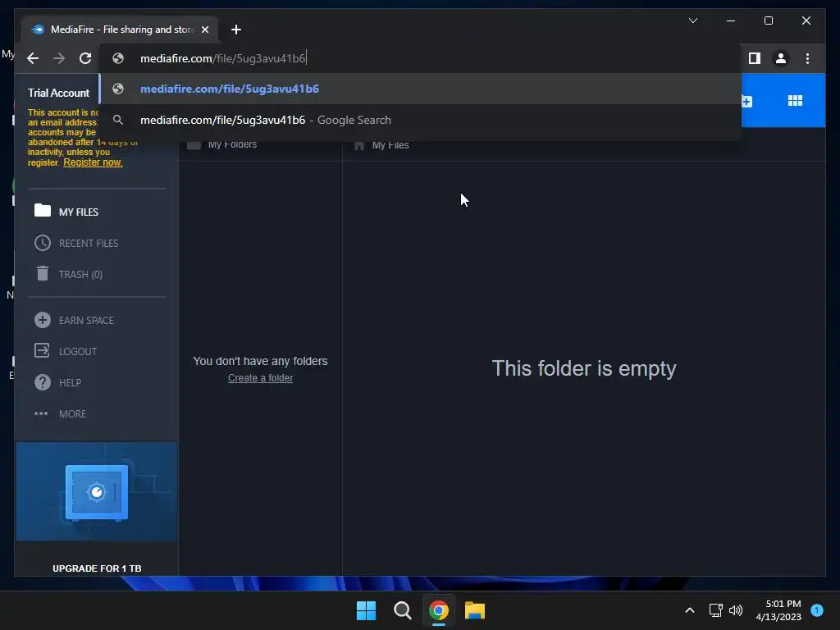The height and width of the screenshot is (630, 840).
Task: Open TRASH (0) in the sidebar
Action: pyautogui.click(x=80, y=274)
